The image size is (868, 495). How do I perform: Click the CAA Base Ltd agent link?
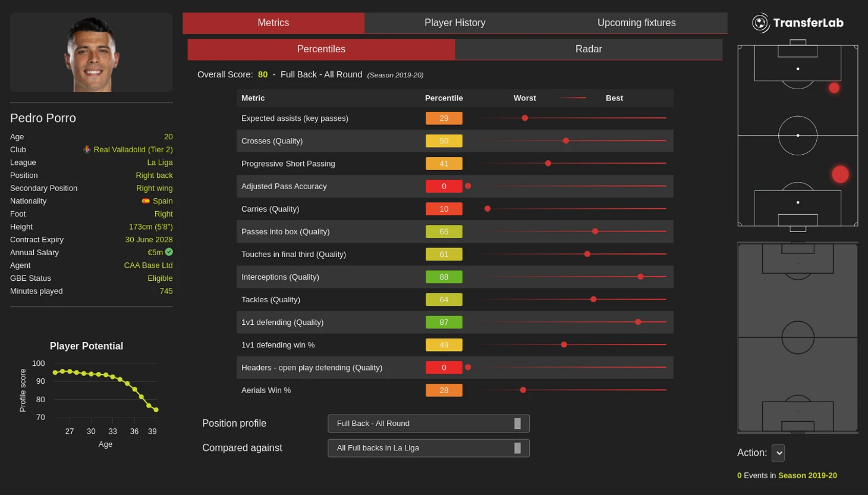coord(148,265)
